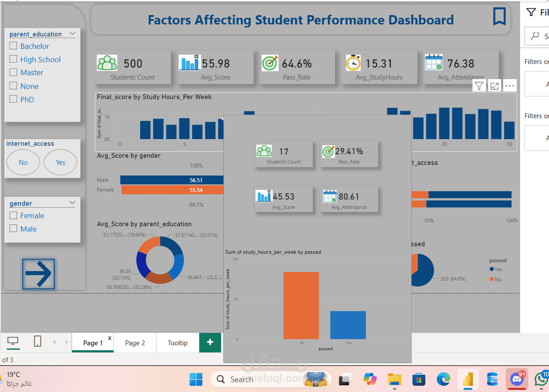Open focus mode icon on the chart
The height and width of the screenshot is (392, 549).
(494, 86)
